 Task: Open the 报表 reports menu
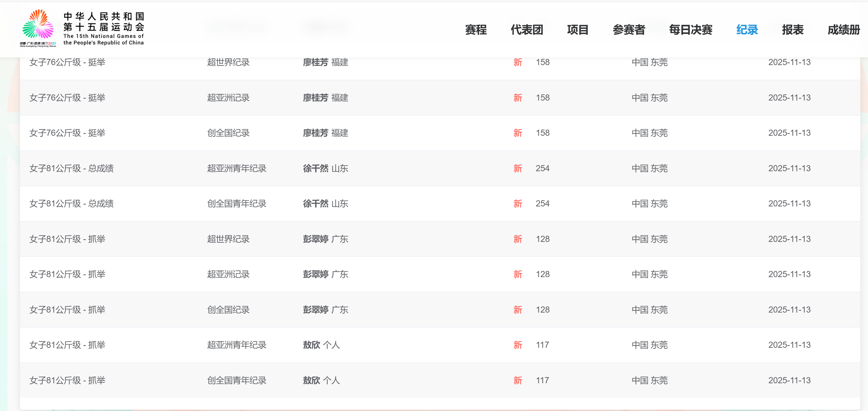coord(793,30)
